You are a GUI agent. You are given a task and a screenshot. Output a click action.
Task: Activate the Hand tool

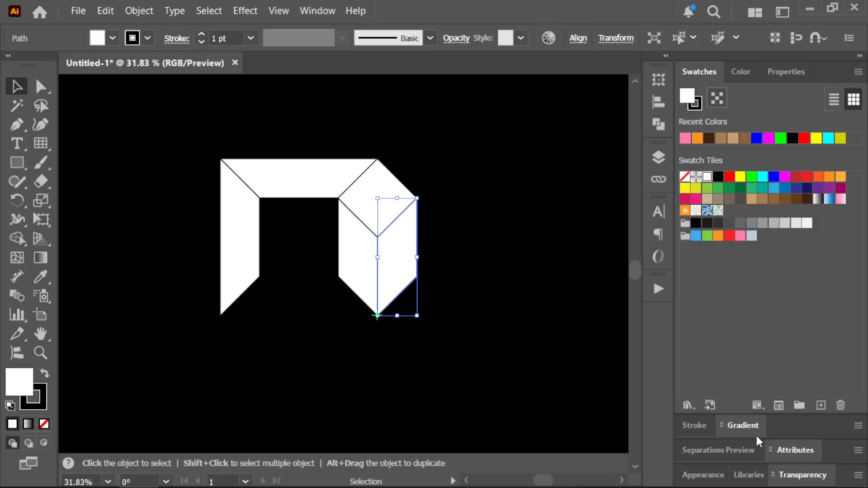pyautogui.click(x=41, y=334)
